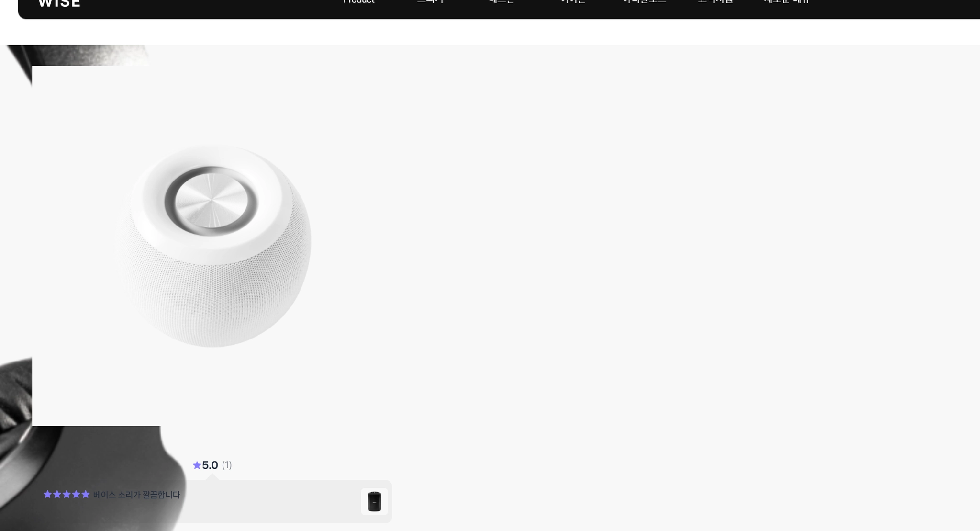
Task: Open the black speaker thumbnail in the review card
Action: pos(374,501)
